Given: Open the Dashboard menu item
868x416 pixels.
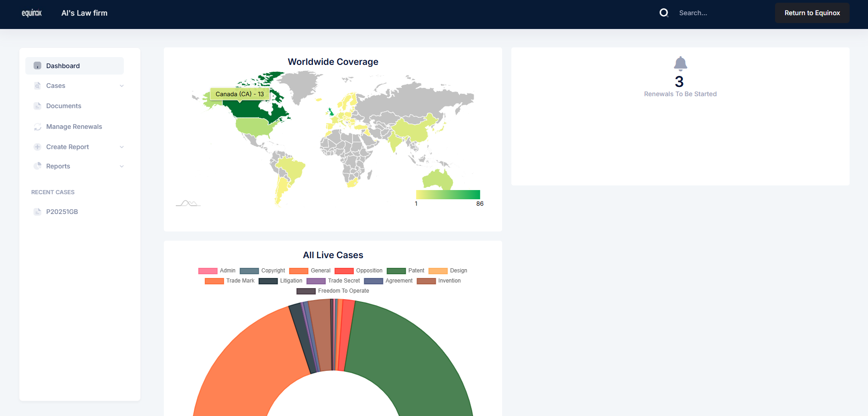Looking at the screenshot, I should coord(75,66).
